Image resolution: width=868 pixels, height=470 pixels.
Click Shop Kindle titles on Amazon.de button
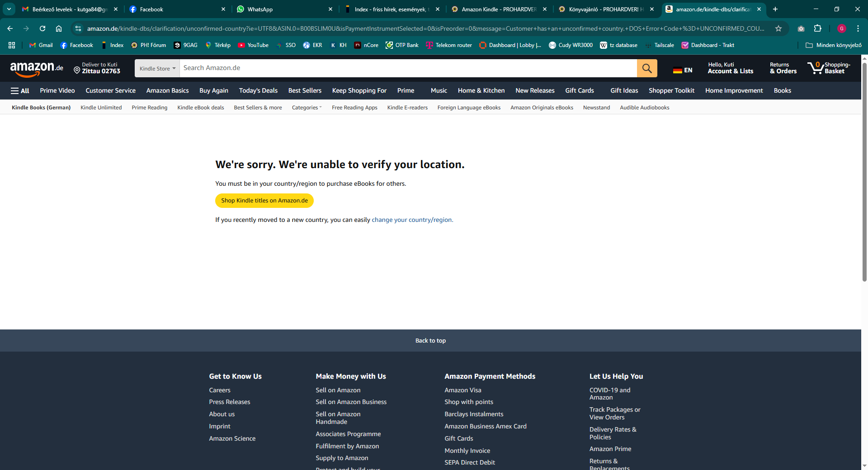pos(264,201)
